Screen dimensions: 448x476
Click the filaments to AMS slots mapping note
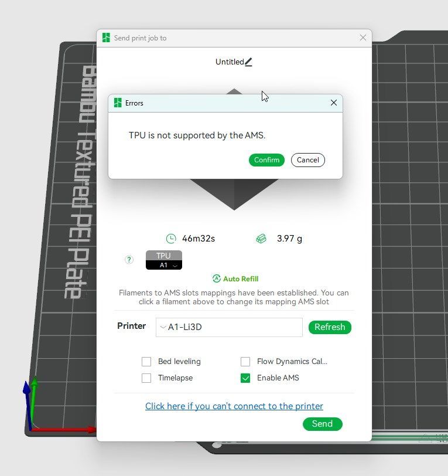pos(234,297)
